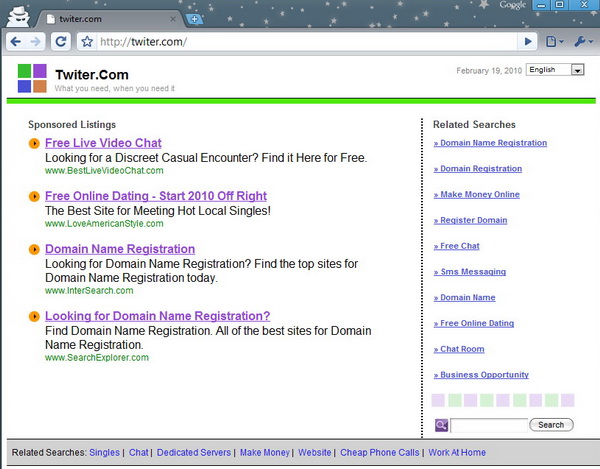Click the orange bullet next to Free Live Video Chat
This screenshot has width=600, height=469.
click(x=35, y=144)
